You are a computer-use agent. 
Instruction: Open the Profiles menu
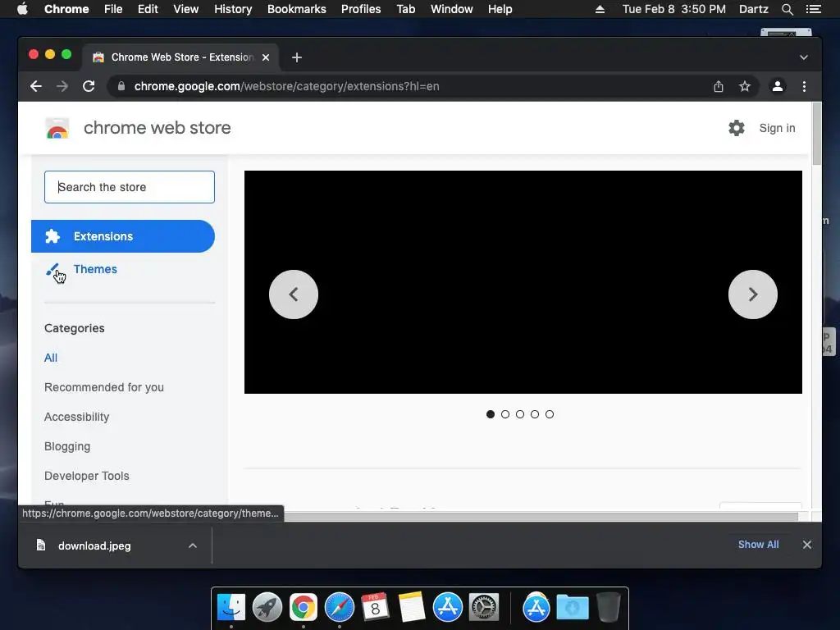click(x=361, y=9)
